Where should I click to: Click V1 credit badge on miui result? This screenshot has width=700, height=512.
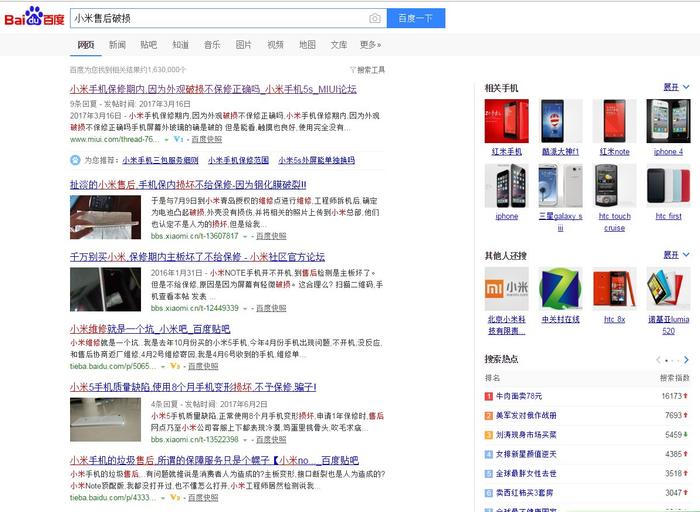coord(179,139)
